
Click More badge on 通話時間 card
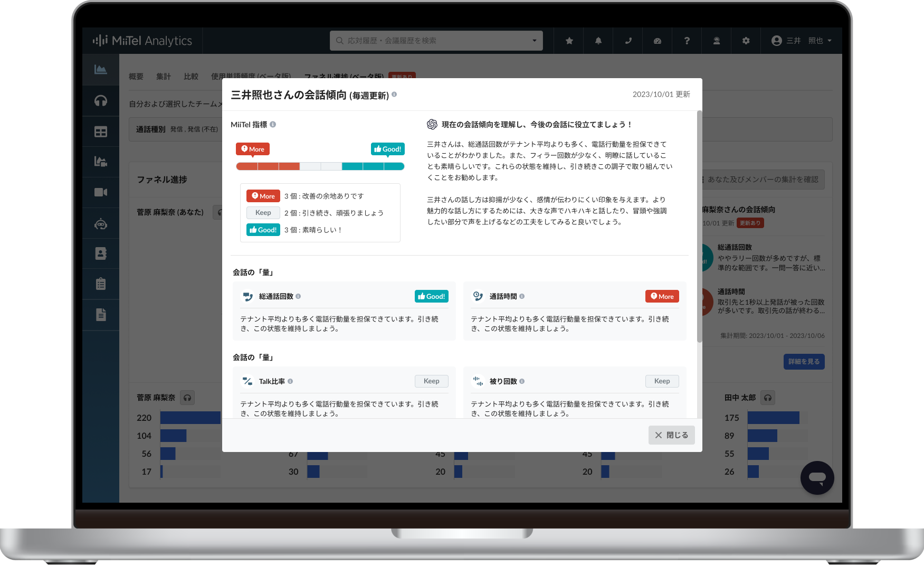click(662, 296)
